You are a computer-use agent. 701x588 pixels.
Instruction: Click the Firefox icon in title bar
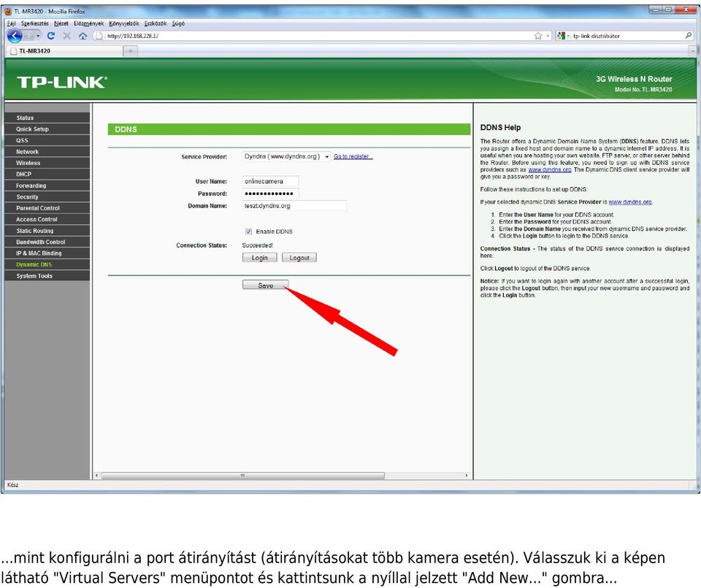(x=8, y=11)
